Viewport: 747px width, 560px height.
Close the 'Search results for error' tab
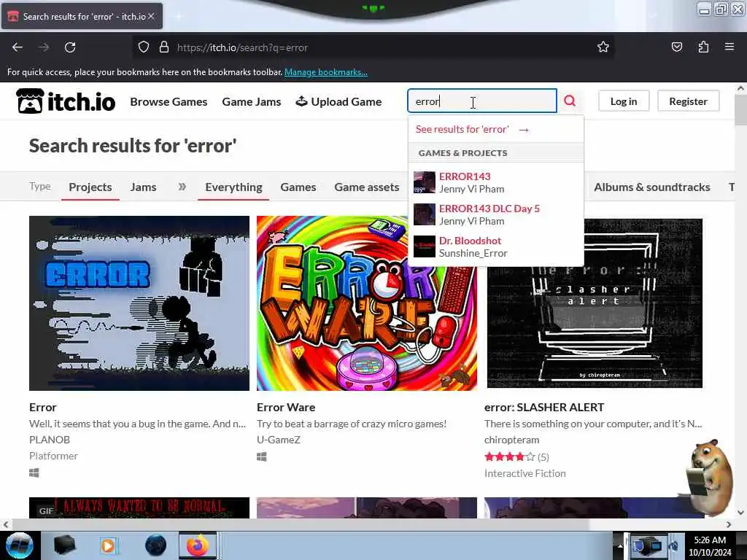point(151,16)
